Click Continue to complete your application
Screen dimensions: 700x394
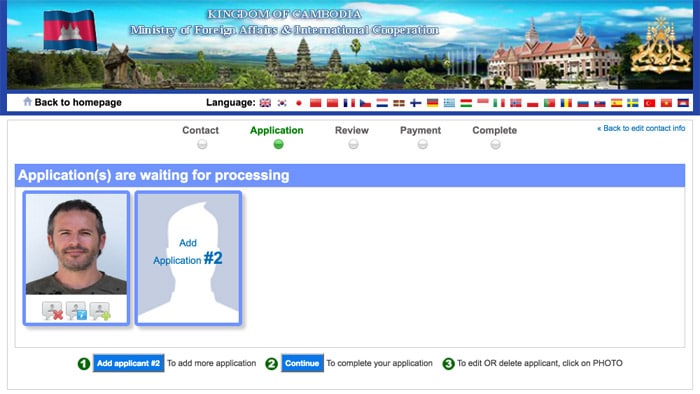coord(302,363)
